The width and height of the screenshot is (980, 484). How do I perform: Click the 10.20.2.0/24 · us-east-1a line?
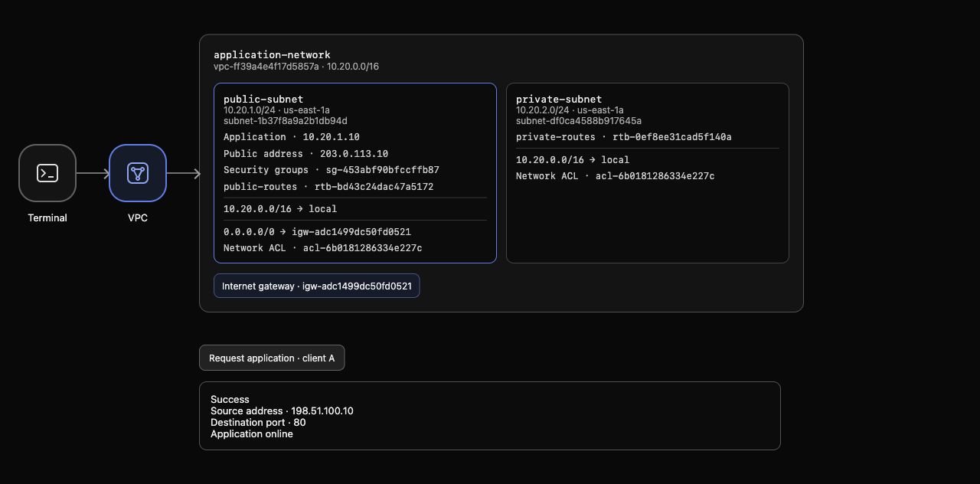(x=570, y=110)
